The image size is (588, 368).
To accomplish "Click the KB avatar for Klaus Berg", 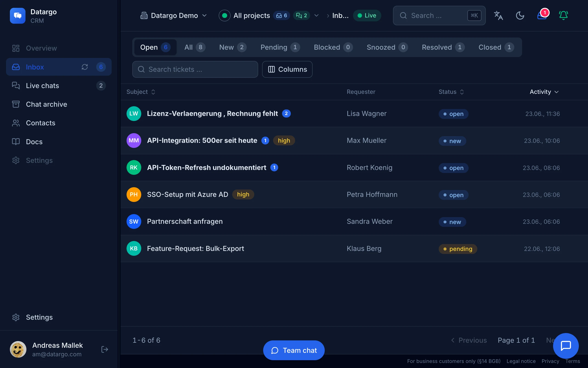I will [134, 248].
